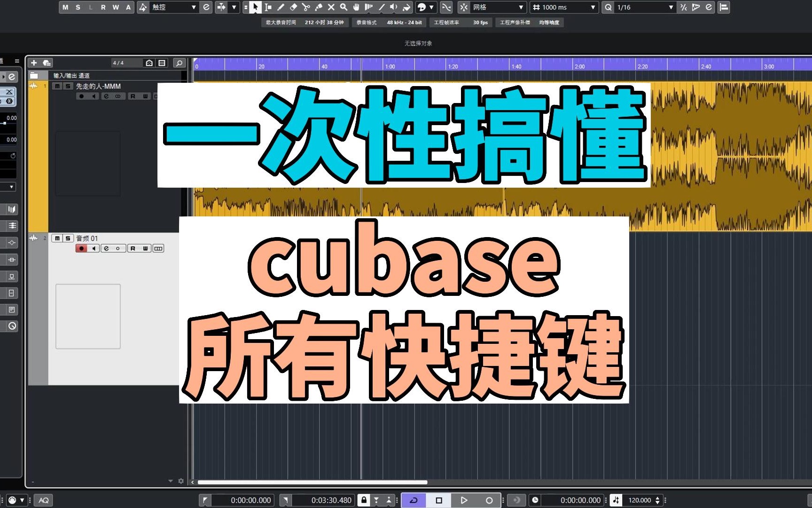Image resolution: width=812 pixels, height=508 pixels.
Task: Toggle AudioWarp Quantize icon
Action: [696, 7]
